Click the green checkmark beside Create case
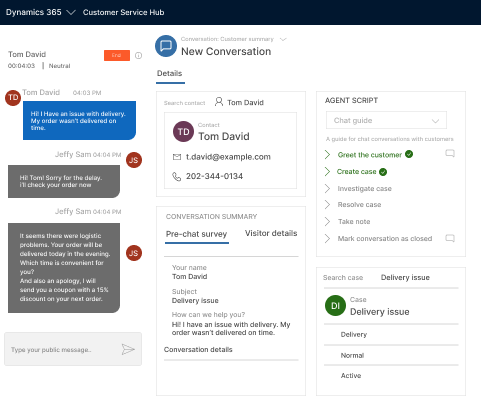This screenshot has height=399, width=481. (383, 172)
